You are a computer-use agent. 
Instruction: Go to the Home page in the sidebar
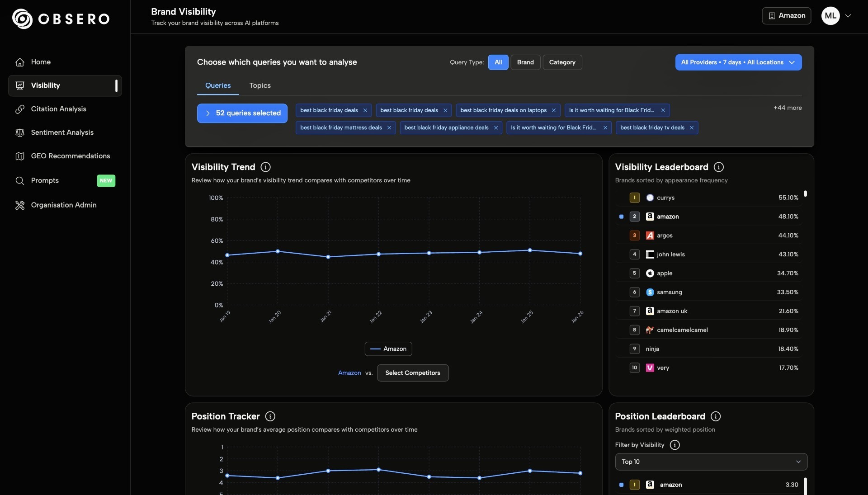coord(41,62)
